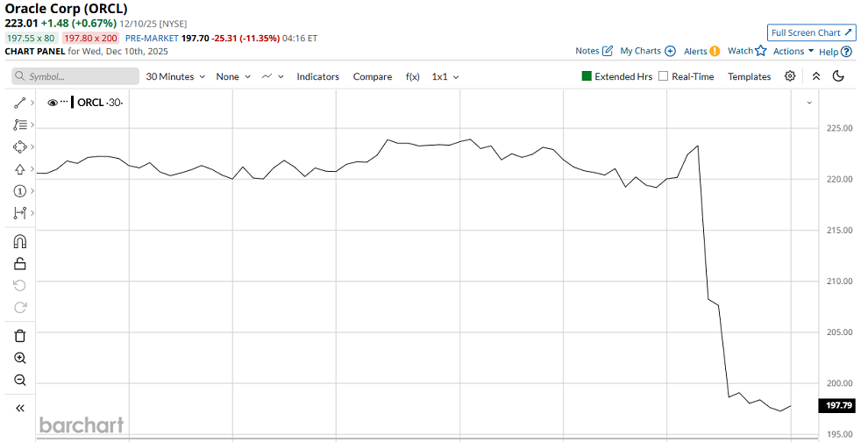This screenshot has height=442, width=868.
Task: Toggle the magnet snap mode
Action: click(20, 241)
